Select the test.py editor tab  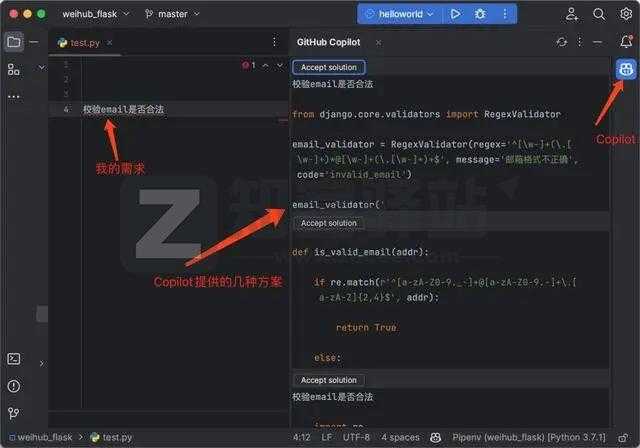[x=81, y=42]
